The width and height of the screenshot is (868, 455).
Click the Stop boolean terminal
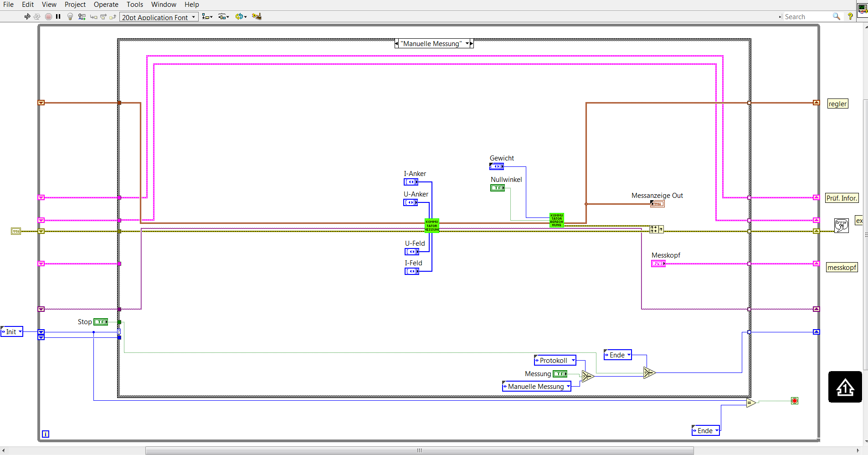(x=101, y=322)
